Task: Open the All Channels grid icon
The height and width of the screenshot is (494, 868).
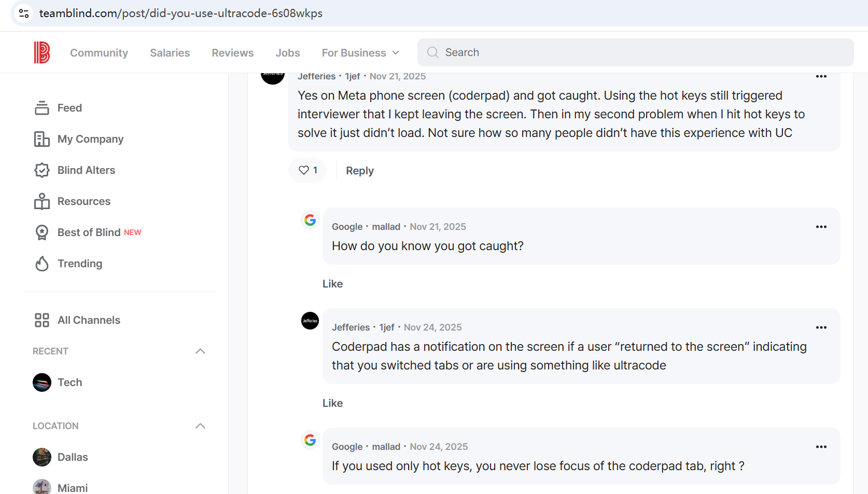Action: (x=41, y=320)
